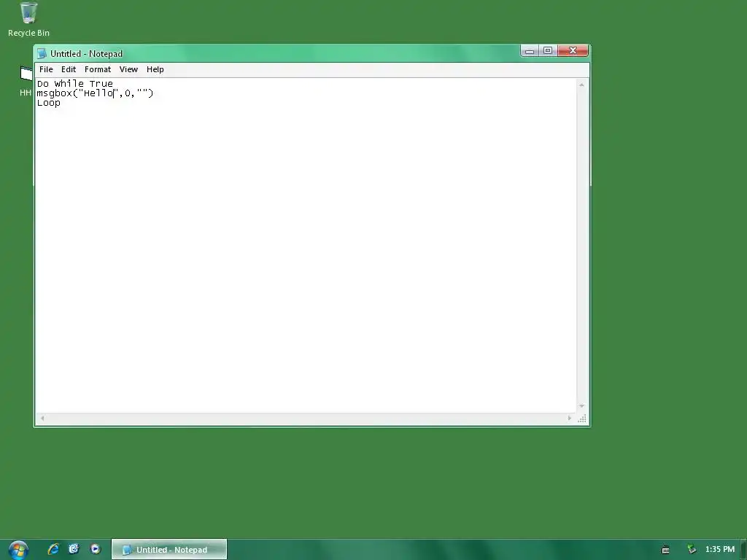This screenshot has height=560, width=747.
Task: Click the word "Loop" in the text
Action: tap(49, 103)
